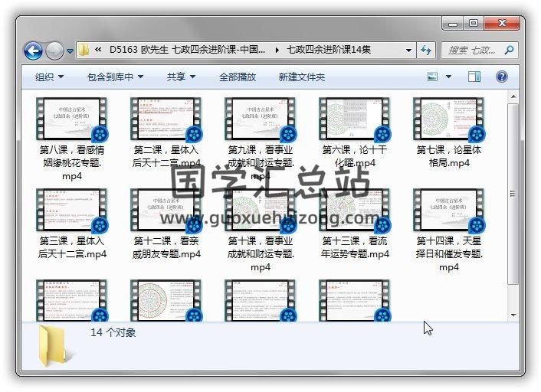Viewport: 541px width, 392px height.
Task: Click the 新建文件夹 button
Action: (x=302, y=77)
